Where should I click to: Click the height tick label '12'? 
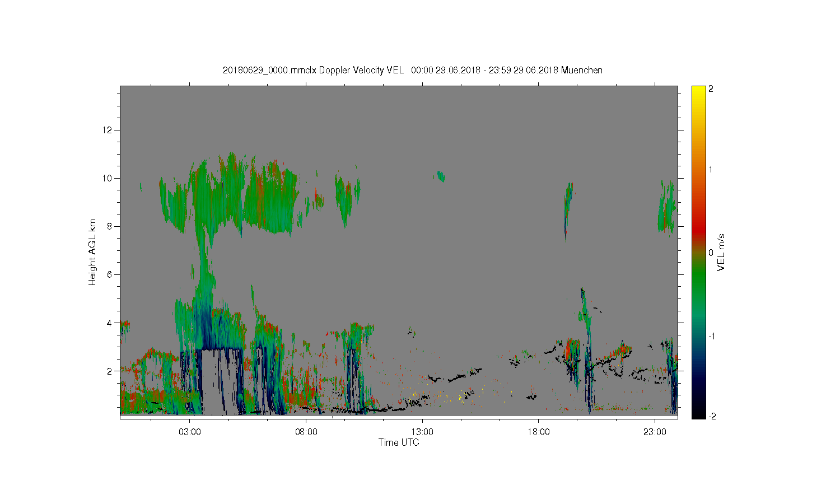coord(108,130)
